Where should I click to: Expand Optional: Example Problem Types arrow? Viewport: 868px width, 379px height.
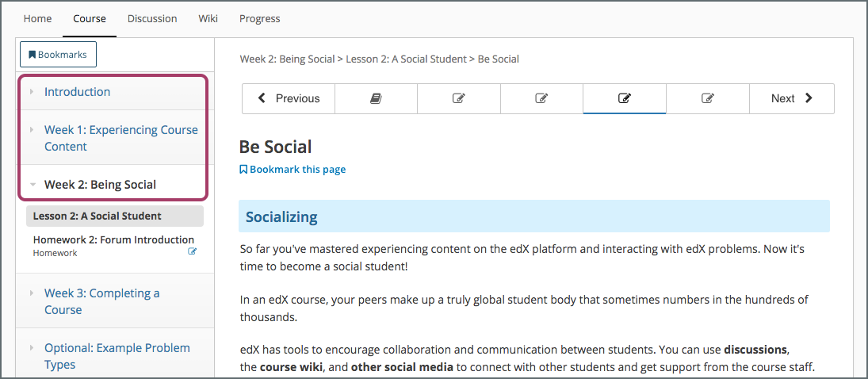pos(33,348)
